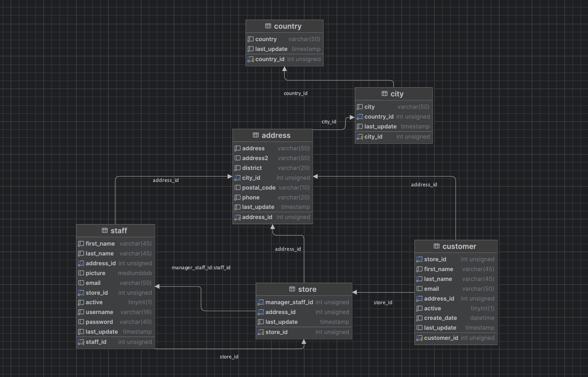Click the district column in address table
588x377 pixels.
click(x=273, y=168)
